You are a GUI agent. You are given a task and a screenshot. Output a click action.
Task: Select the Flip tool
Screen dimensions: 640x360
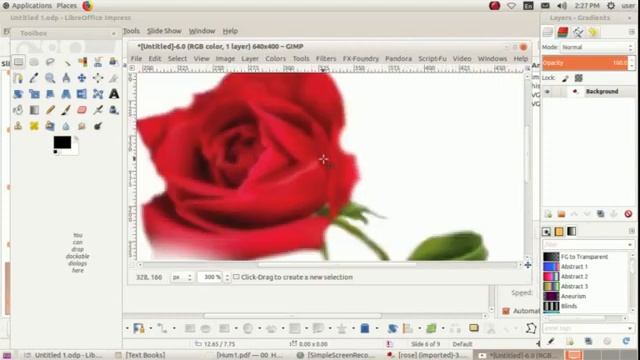82,94
